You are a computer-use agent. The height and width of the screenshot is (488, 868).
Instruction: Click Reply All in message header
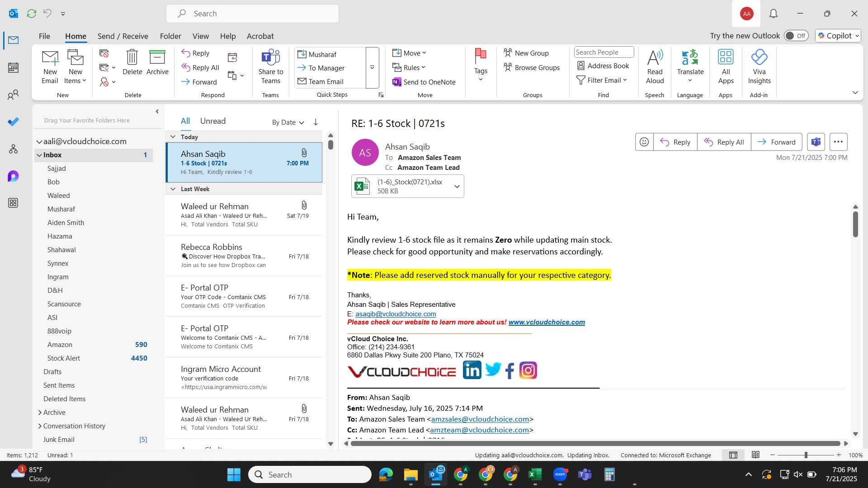pyautogui.click(x=724, y=142)
